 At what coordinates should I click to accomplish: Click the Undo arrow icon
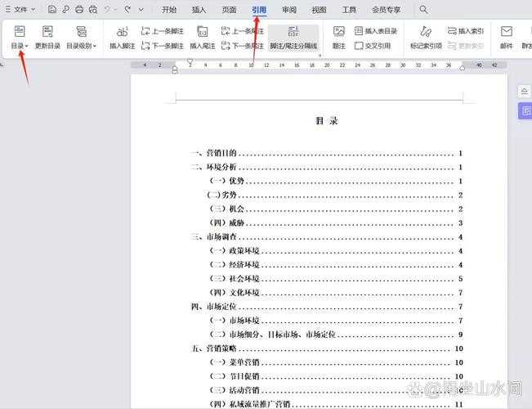108,10
